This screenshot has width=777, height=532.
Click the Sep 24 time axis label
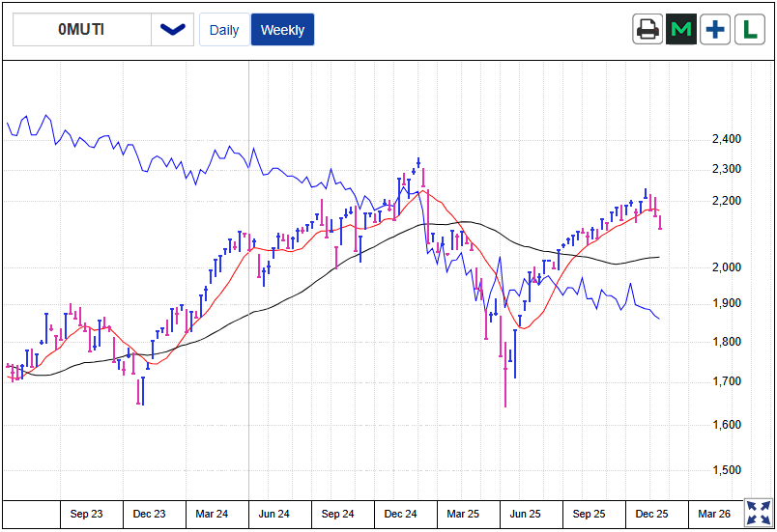[x=337, y=514]
